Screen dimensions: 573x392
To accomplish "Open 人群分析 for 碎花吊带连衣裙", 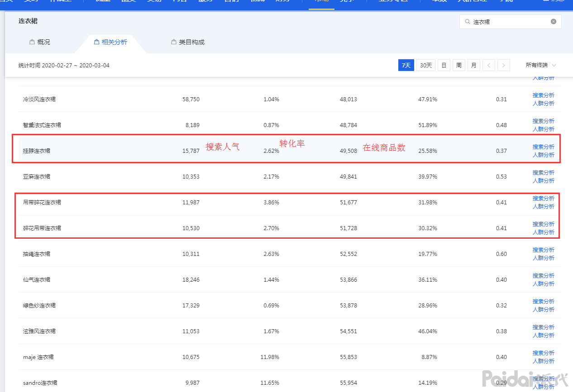I will pyautogui.click(x=543, y=232).
